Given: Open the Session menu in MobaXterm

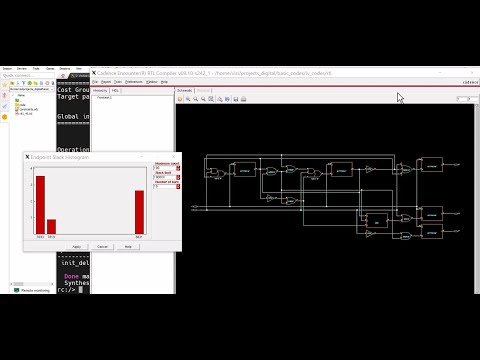Looking at the screenshot, I should 7,69.
